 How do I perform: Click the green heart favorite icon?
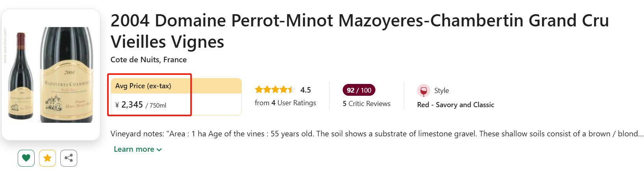point(26,158)
